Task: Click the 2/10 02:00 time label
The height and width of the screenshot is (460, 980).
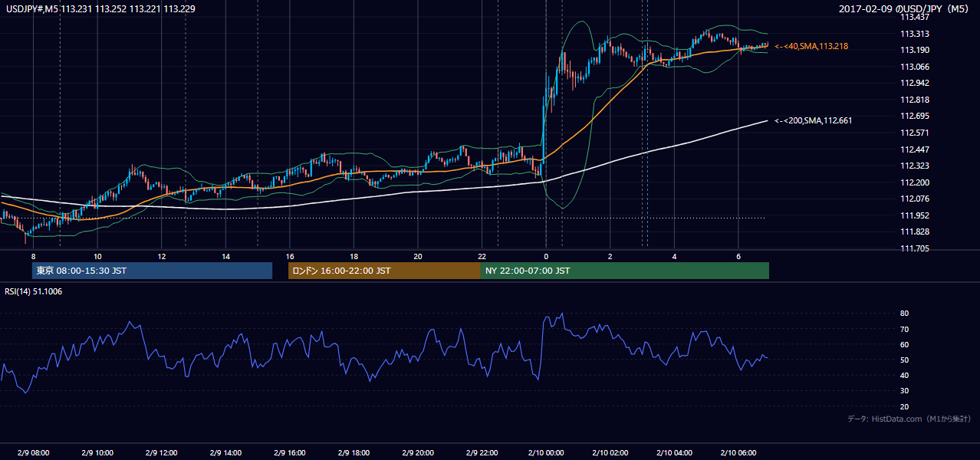Action: tap(610, 452)
